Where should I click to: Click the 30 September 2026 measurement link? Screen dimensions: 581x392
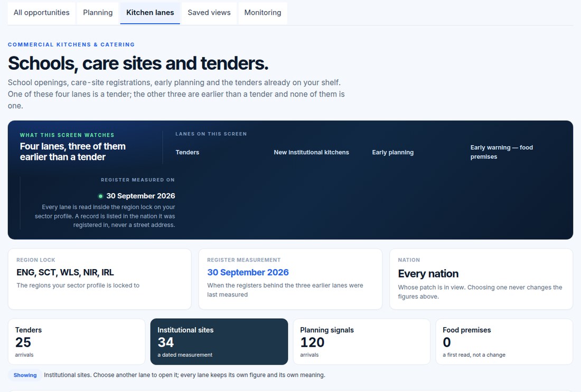coord(248,272)
